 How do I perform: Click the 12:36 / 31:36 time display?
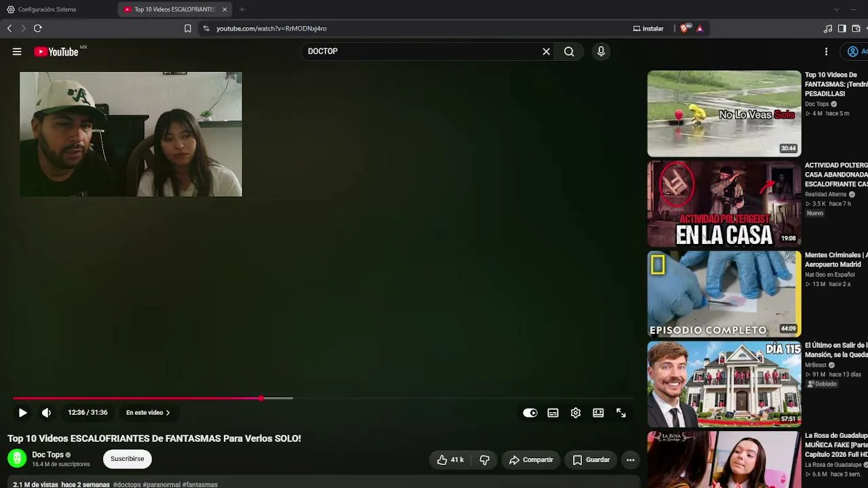click(x=87, y=413)
